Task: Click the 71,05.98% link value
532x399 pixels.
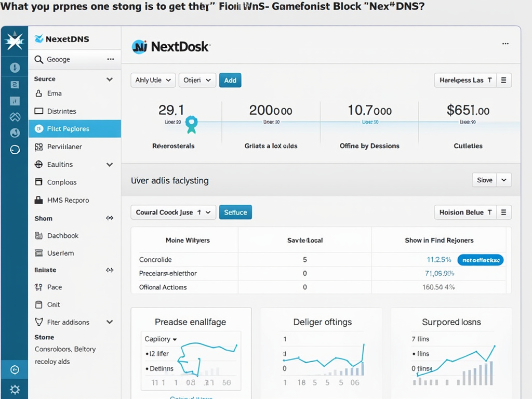Action: 440,273
